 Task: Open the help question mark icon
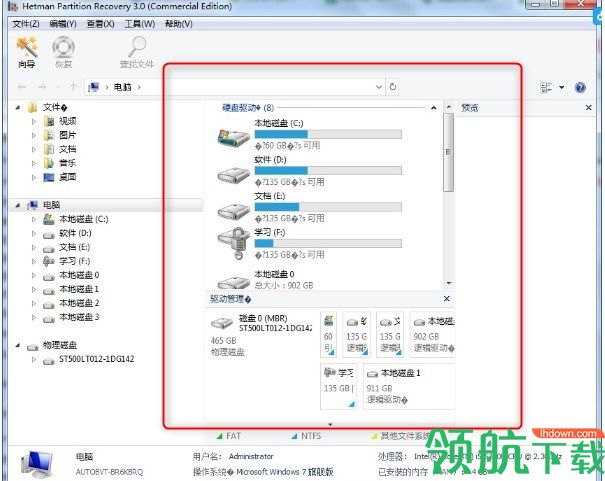(x=580, y=88)
